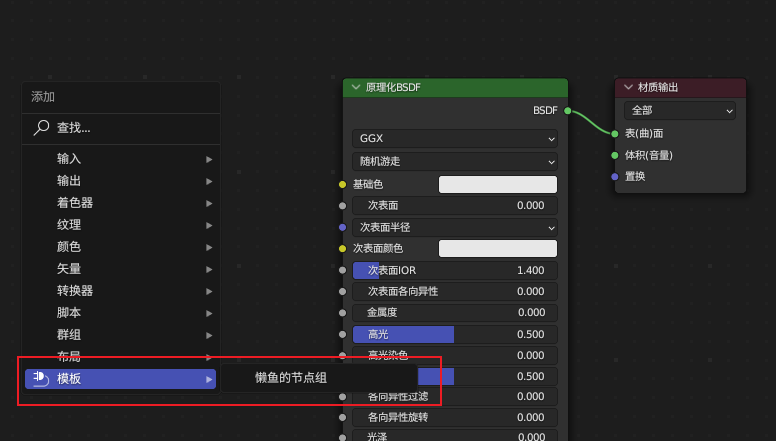Click the 基础色 white color swatch
The image size is (776, 441).
point(498,185)
